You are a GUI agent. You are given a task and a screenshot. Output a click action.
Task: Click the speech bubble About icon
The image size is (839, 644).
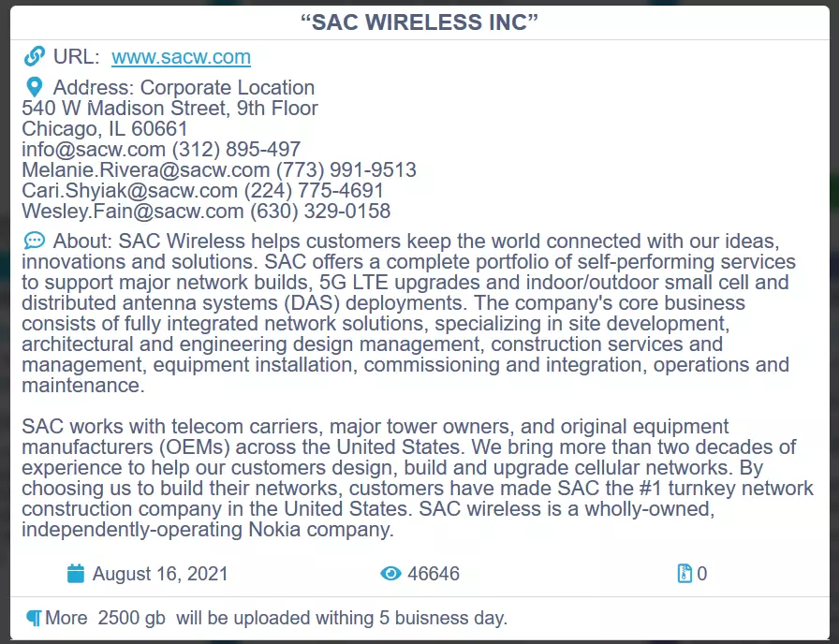35,241
